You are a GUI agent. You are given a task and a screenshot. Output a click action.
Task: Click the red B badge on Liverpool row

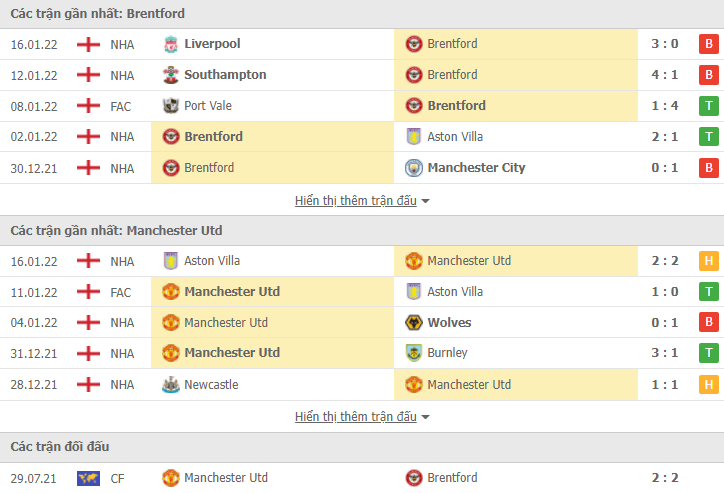pyautogui.click(x=708, y=44)
